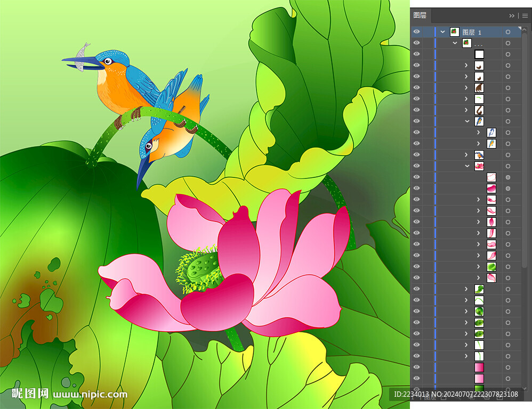The image size is (532, 409).
Task: Toggle visibility of the brown hook sublayer
Action: [x=417, y=110]
